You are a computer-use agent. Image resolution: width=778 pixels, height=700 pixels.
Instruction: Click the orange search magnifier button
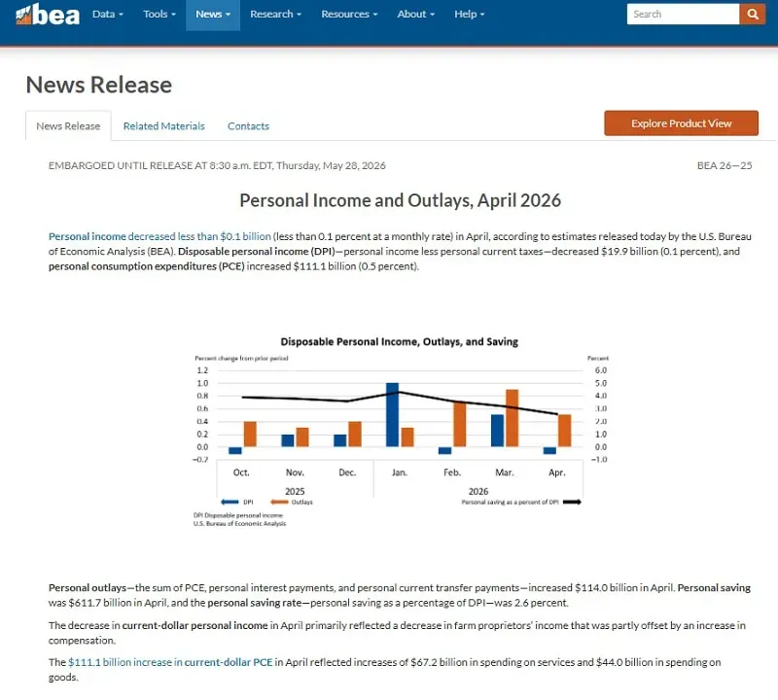click(752, 14)
